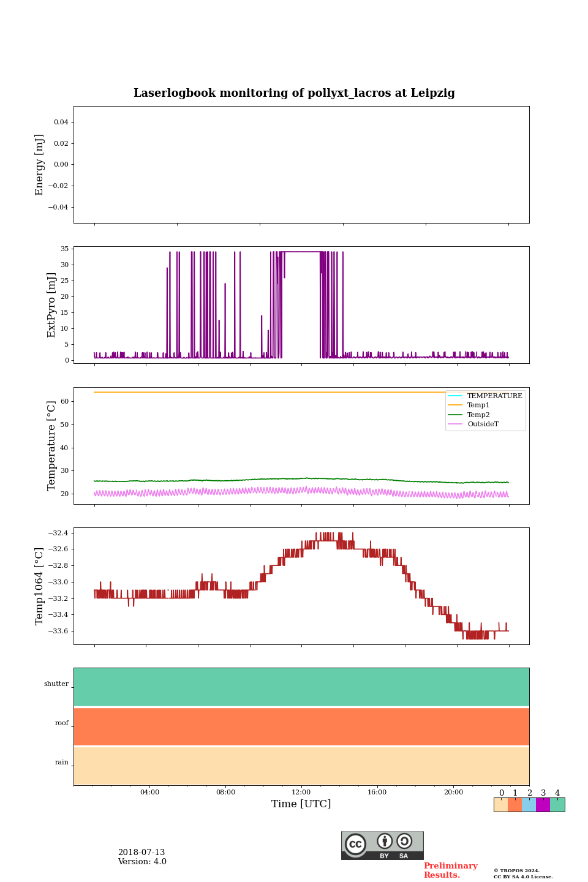Click the 15 tick on ExtPyro axis
Screen dimensions: 588x882
click(x=65, y=312)
